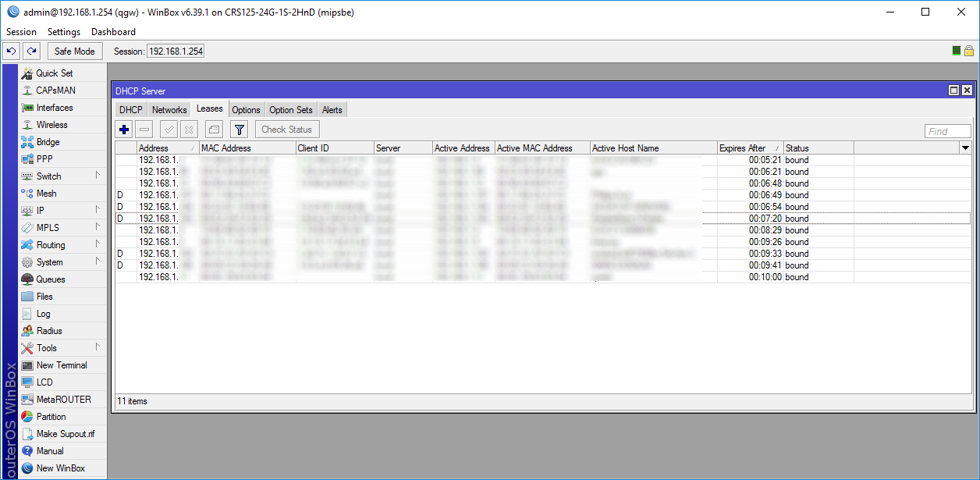Add new DHCP lease with plus

coord(124,130)
